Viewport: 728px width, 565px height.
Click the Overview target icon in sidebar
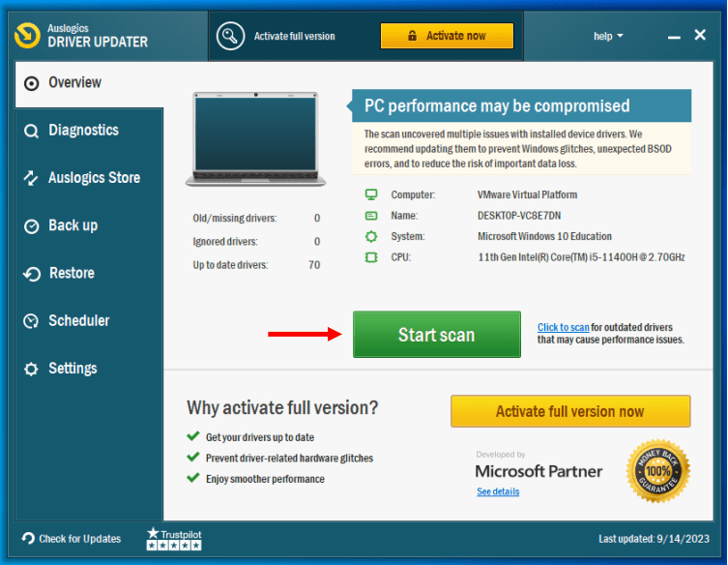pyautogui.click(x=32, y=83)
